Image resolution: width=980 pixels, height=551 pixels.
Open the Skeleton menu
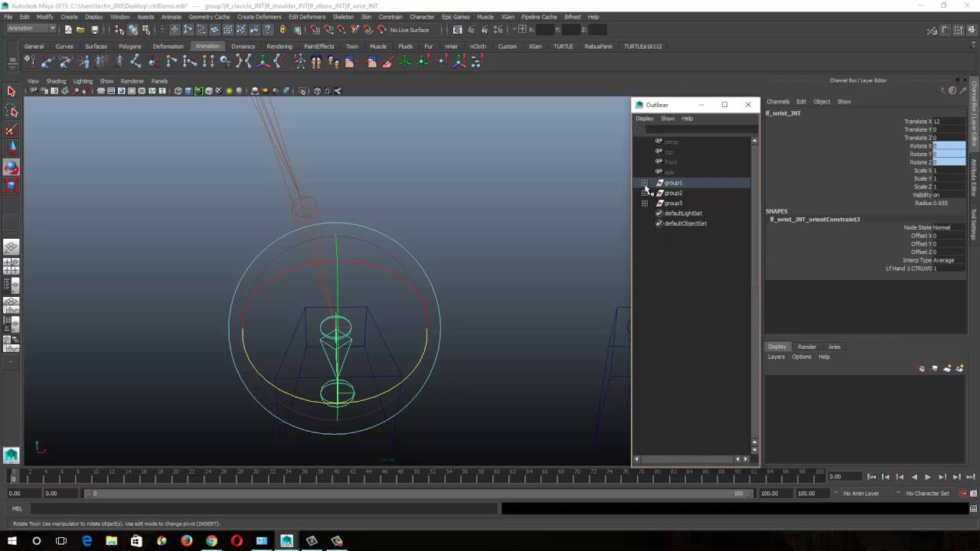coord(343,17)
